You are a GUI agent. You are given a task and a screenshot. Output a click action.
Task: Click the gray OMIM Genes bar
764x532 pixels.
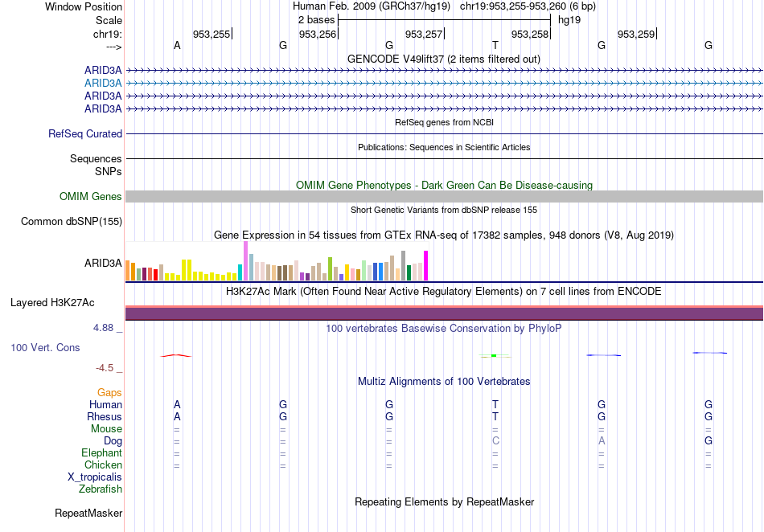coord(444,197)
